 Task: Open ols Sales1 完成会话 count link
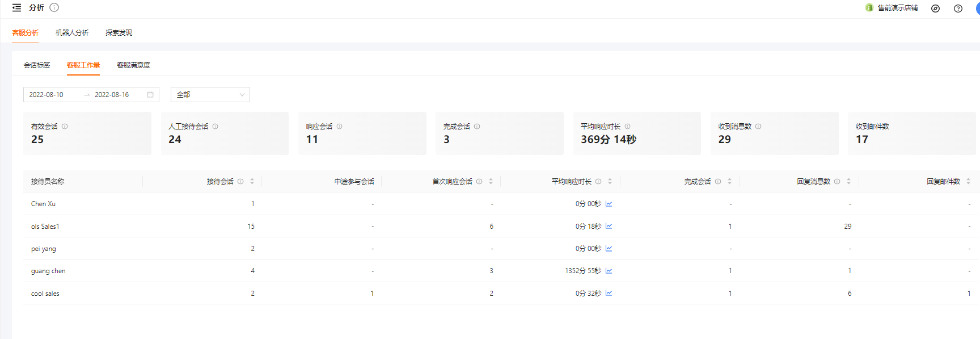[730, 227]
